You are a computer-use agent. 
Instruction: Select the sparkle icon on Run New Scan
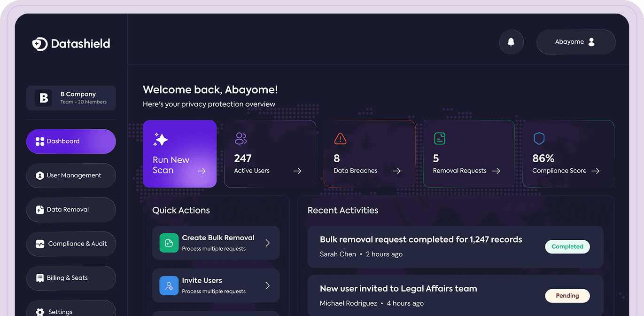point(160,140)
